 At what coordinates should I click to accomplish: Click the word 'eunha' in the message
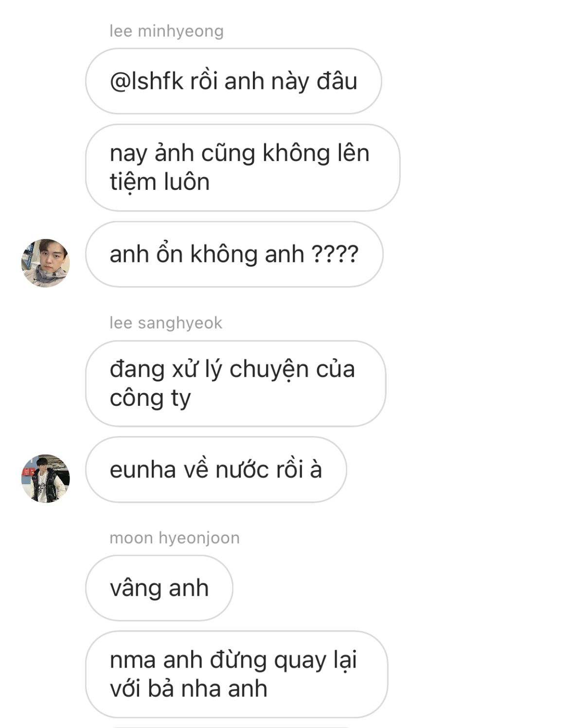[x=143, y=470]
